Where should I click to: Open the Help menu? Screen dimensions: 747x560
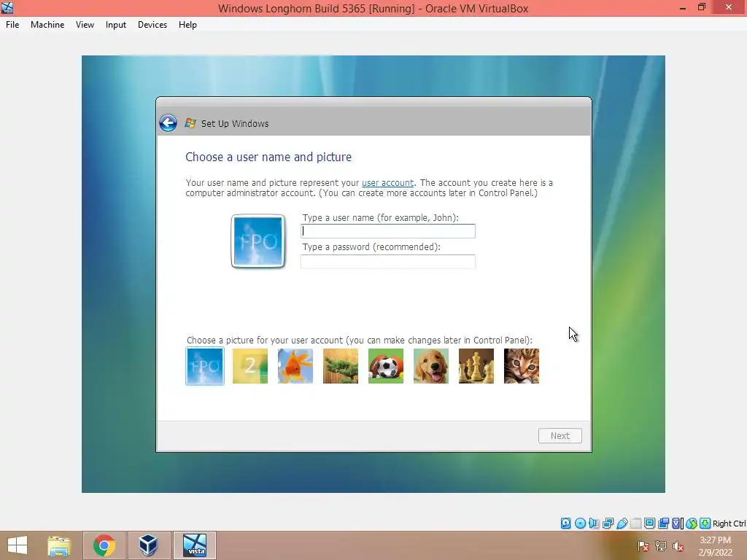tap(187, 25)
